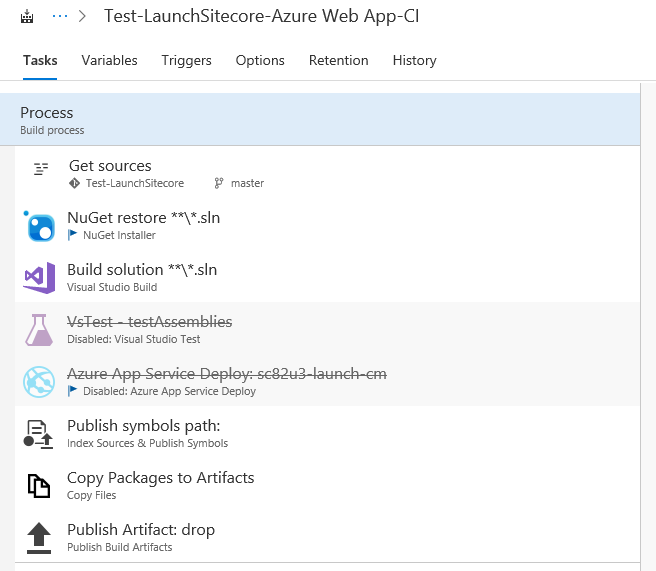
Task: Click the VsTest flask icon
Action: coord(39,330)
